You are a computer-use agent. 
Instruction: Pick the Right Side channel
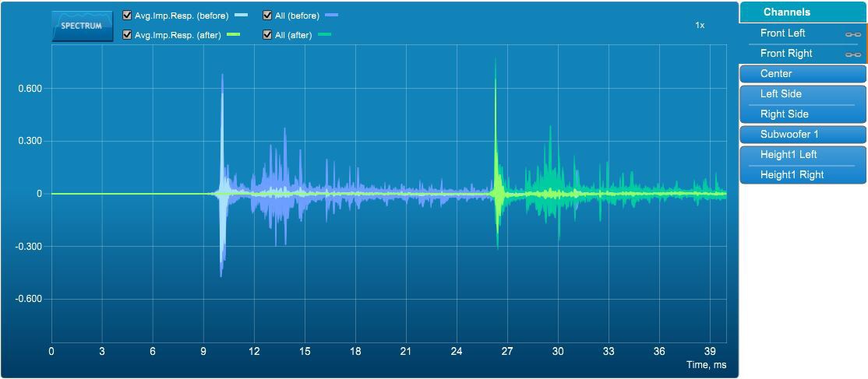[x=784, y=114]
